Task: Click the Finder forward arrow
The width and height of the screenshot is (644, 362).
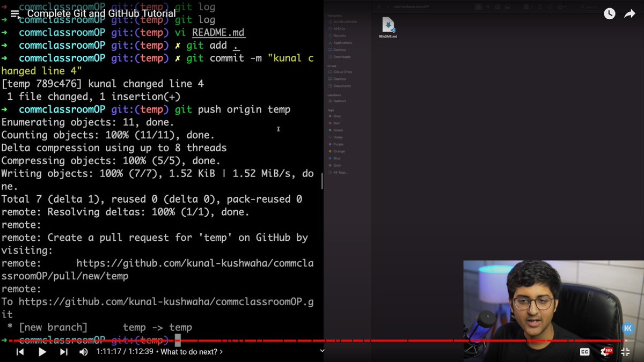Action: (387, 6)
